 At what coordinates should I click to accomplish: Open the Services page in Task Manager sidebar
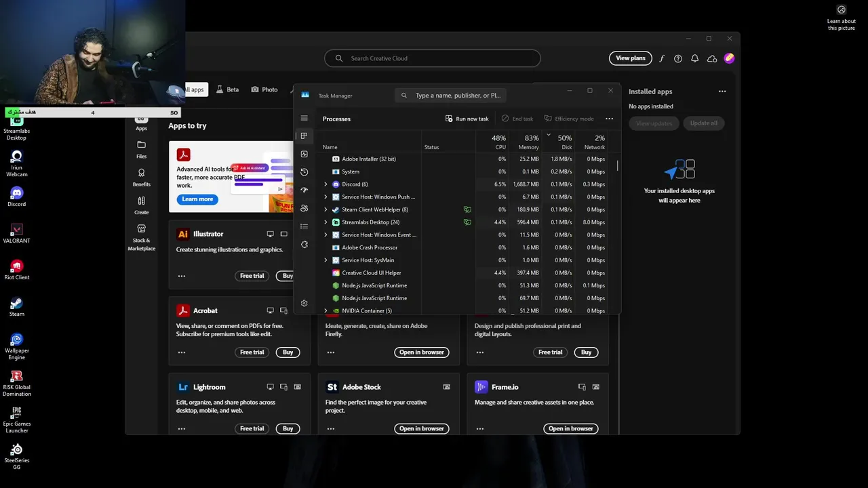point(304,244)
